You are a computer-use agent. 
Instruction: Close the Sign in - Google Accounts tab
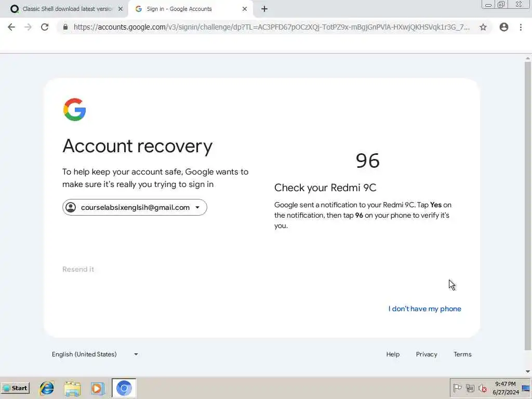pyautogui.click(x=245, y=9)
